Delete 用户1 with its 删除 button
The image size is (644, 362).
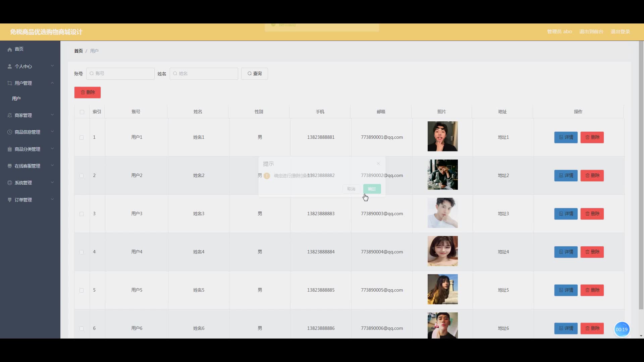(x=592, y=137)
